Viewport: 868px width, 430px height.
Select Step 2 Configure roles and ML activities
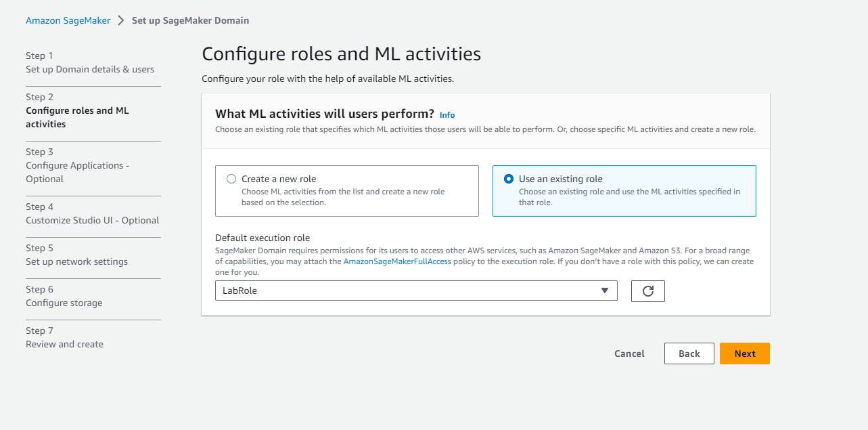77,110
